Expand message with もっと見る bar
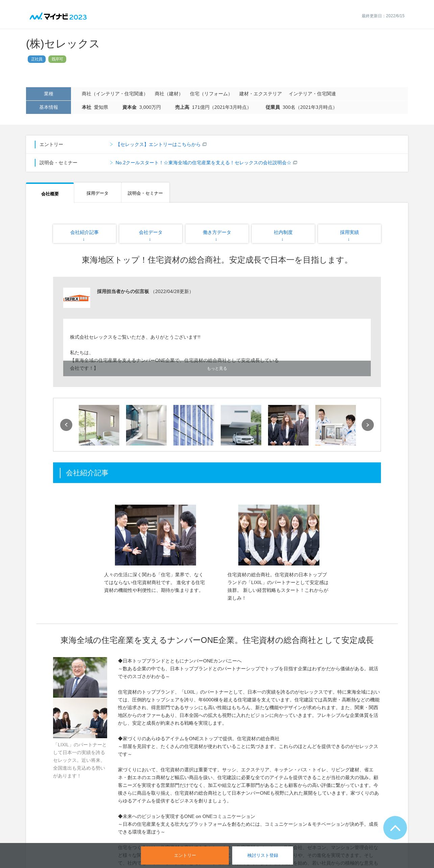 (x=217, y=368)
